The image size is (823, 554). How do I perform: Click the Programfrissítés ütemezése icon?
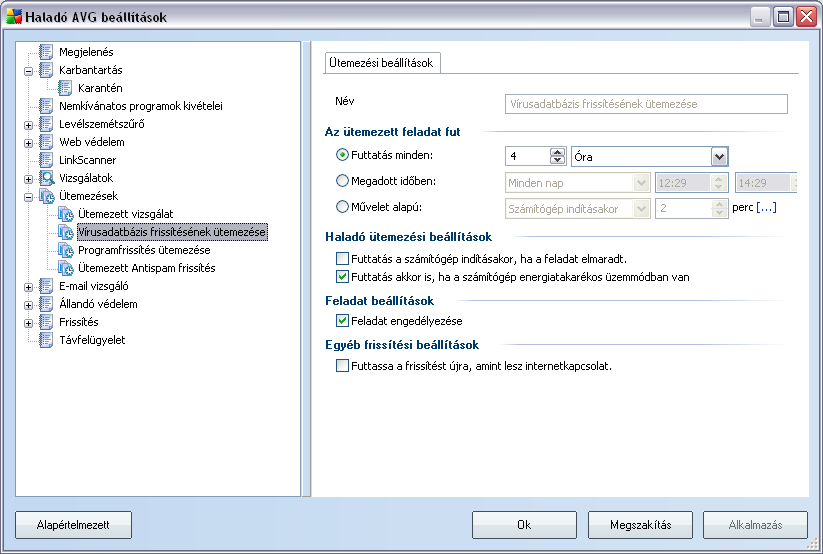click(x=66, y=250)
